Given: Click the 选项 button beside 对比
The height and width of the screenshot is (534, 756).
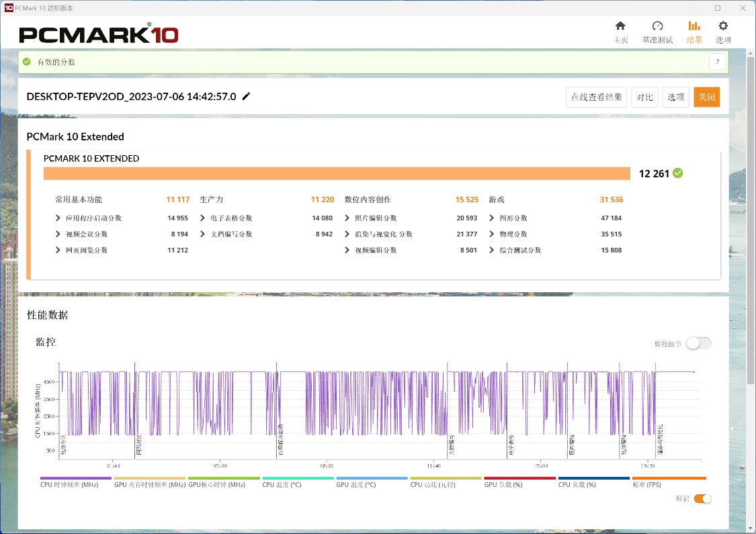Looking at the screenshot, I should coord(675,97).
